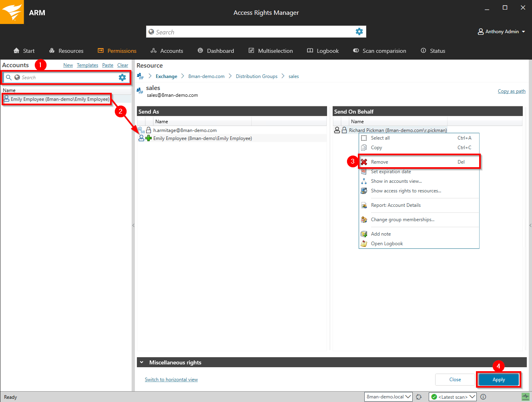Image resolution: width=532 pixels, height=402 pixels.
Task: Click the Copy as path link
Action: click(511, 91)
